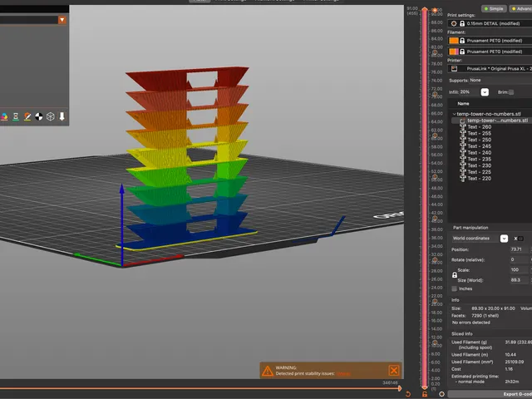Image resolution: width=532 pixels, height=399 pixels.
Task: Click the second filament orange-pink color swatch
Action: pyautogui.click(x=454, y=52)
